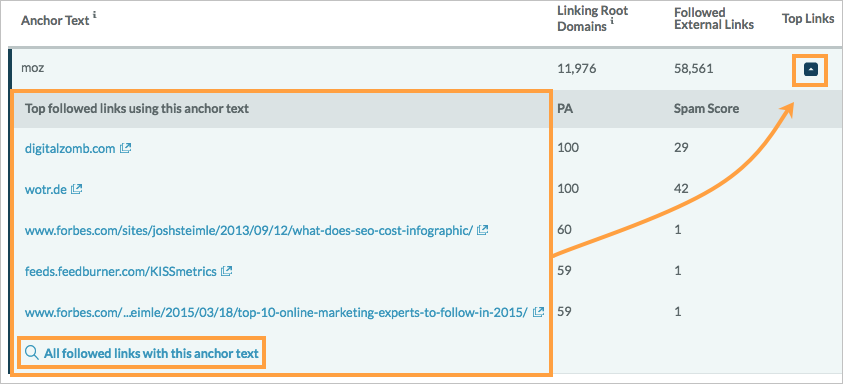
Task: Click the 58,561 followed external links value
Action: (x=694, y=69)
